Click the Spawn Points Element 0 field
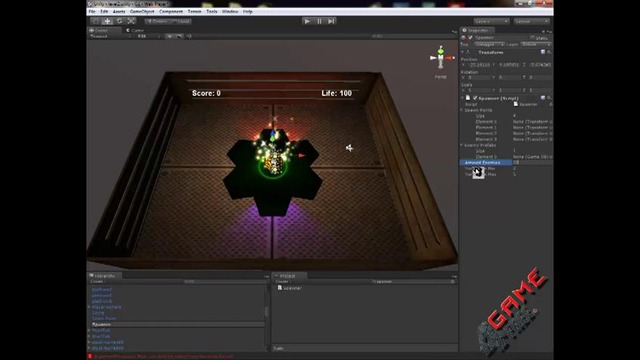The height and width of the screenshot is (360, 640). 532,122
